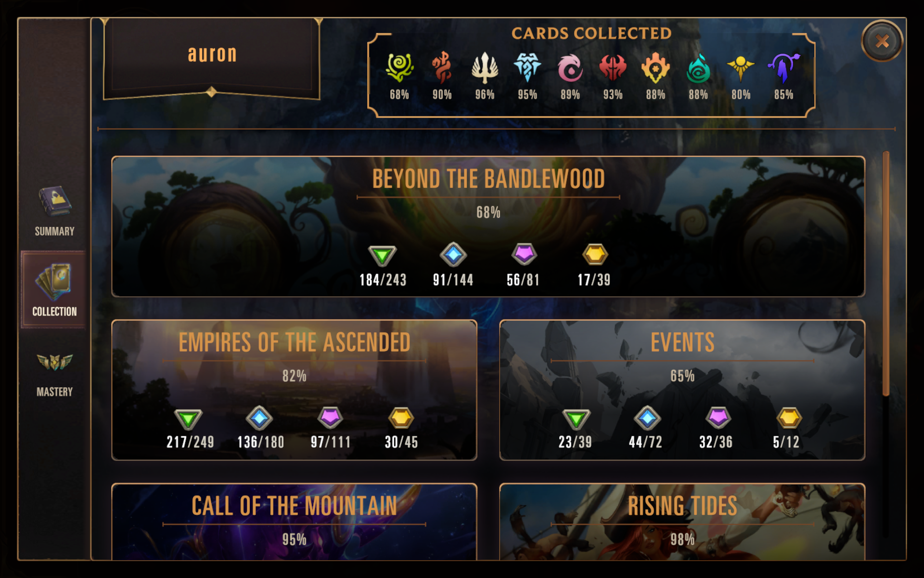Select the Freljord region icon showing 95%
Image resolution: width=924 pixels, height=578 pixels.
coord(527,68)
